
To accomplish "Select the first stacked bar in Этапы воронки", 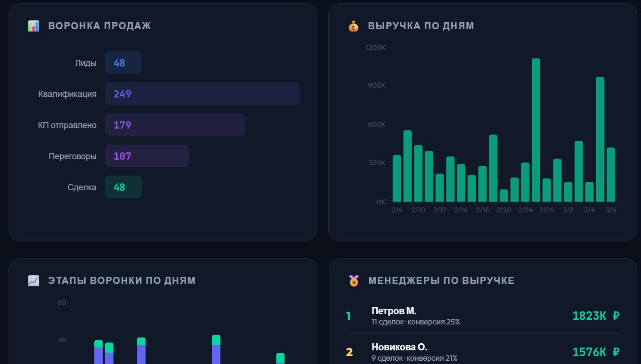I will pyautogui.click(x=98, y=352).
